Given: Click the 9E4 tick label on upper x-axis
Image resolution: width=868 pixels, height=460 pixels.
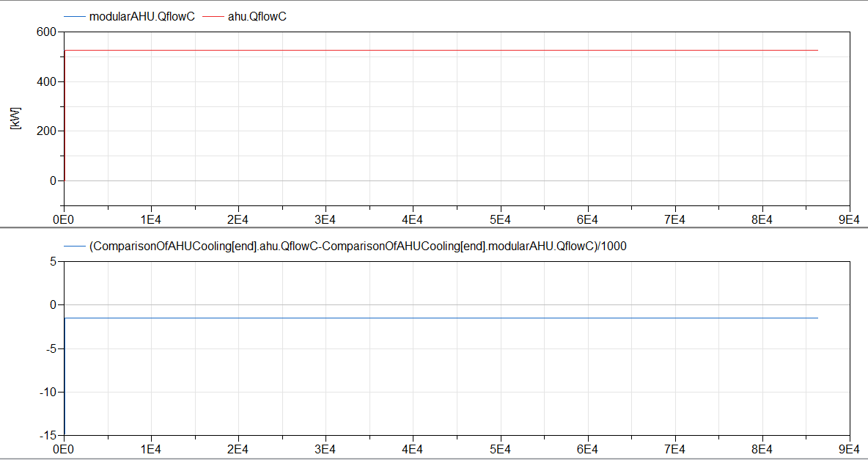Looking at the screenshot, I should pos(847,219).
